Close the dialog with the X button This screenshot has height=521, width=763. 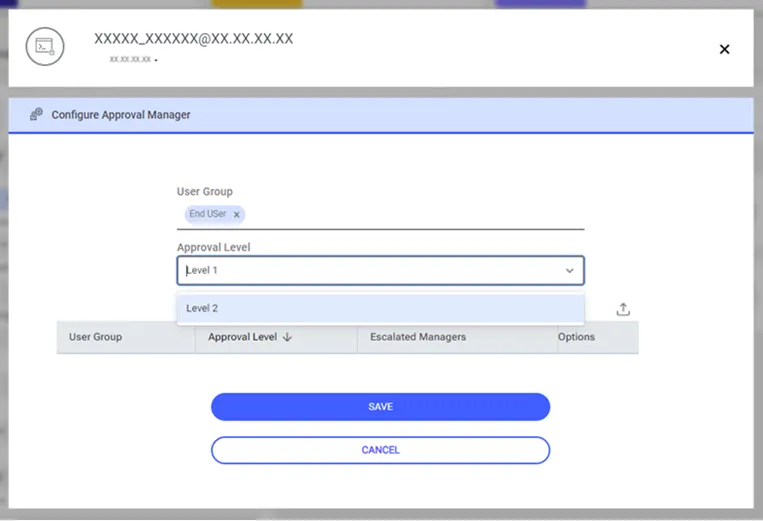point(724,49)
